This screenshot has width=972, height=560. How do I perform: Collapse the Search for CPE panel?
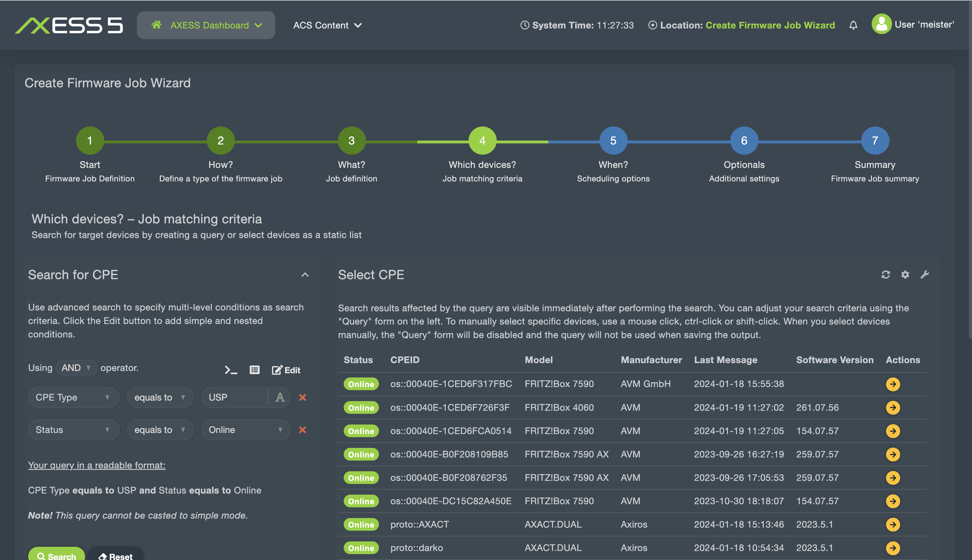[x=305, y=275]
